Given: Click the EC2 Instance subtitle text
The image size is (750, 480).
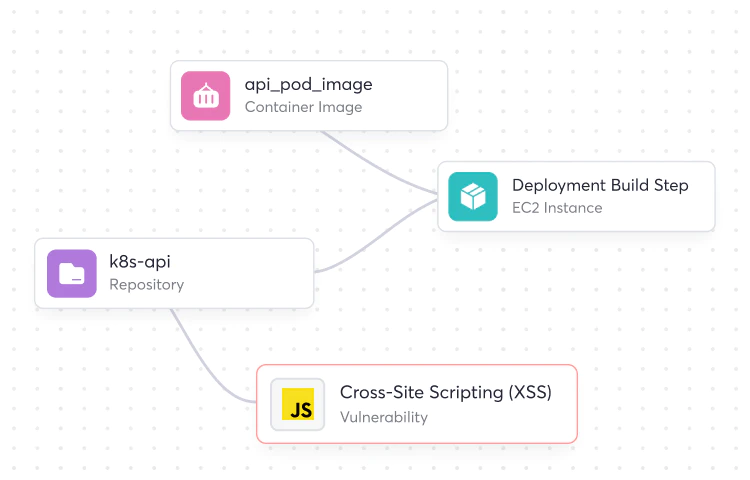Looking at the screenshot, I should pyautogui.click(x=557, y=208).
